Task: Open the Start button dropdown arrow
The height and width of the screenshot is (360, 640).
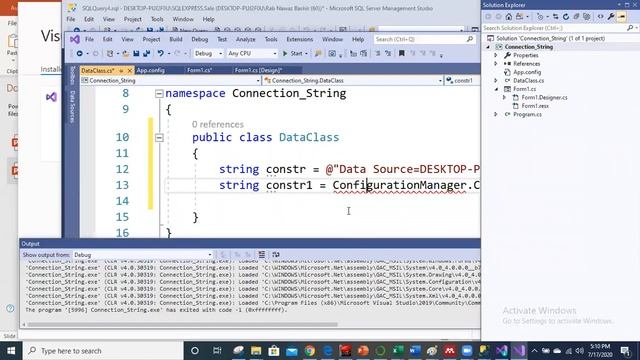Action: [x=307, y=53]
